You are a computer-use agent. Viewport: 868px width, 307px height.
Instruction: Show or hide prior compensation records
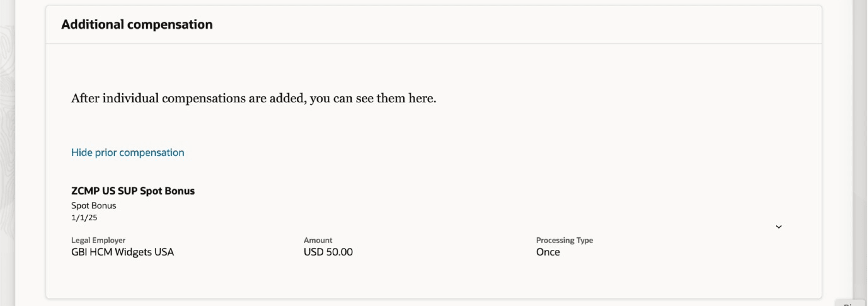127,152
